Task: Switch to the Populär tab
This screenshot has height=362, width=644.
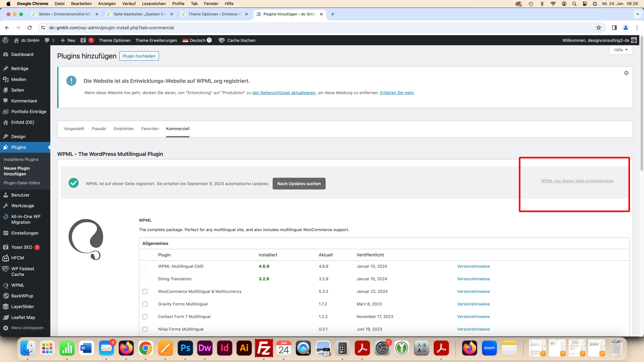Action: point(99,129)
